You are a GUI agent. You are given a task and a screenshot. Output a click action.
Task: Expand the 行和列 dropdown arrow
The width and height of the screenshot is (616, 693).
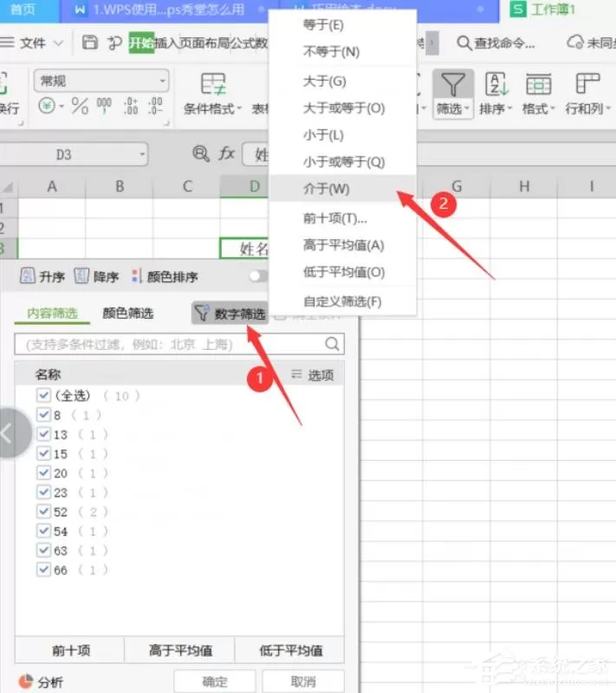point(608,108)
